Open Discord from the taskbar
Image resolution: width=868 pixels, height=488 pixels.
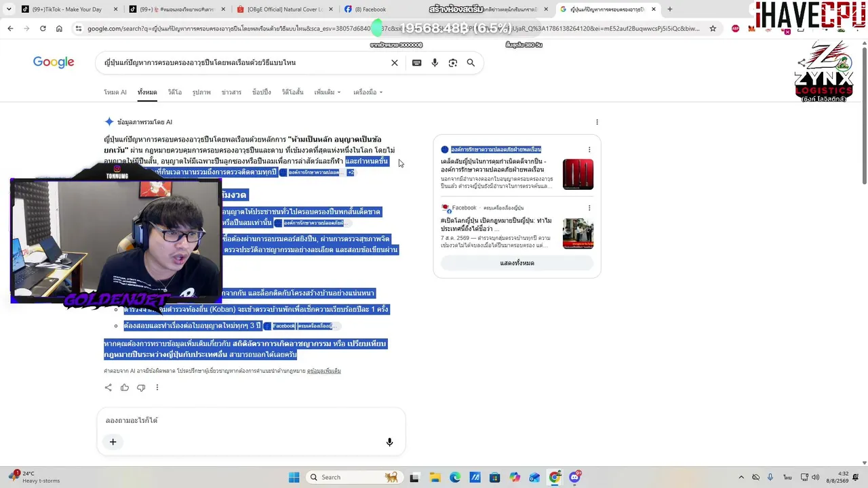pos(575,477)
